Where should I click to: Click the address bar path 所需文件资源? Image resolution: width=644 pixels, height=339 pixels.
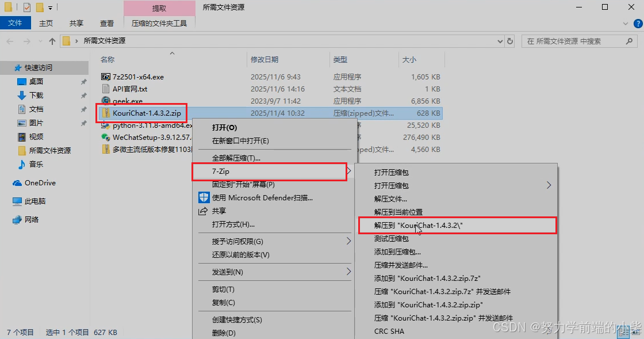[104, 41]
